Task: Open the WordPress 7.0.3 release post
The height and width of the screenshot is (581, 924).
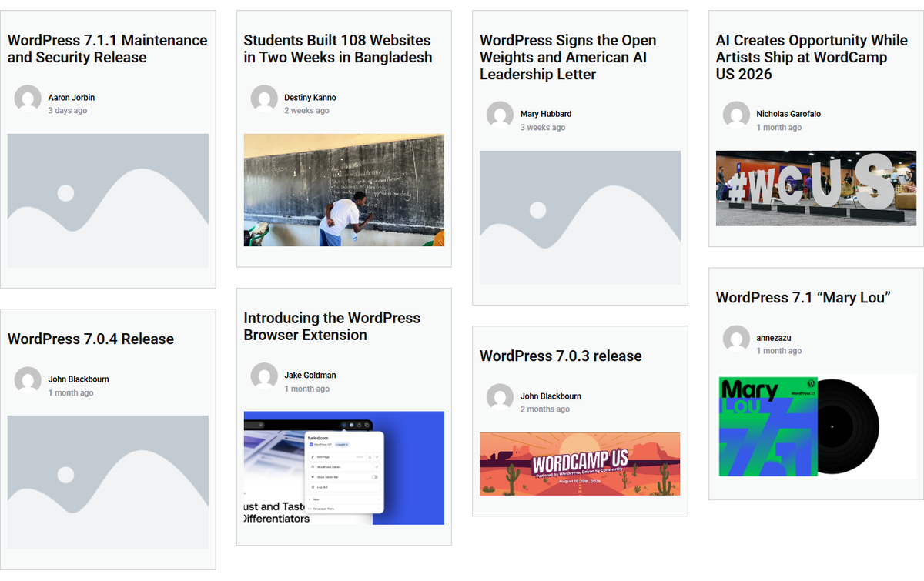Action: coord(561,356)
